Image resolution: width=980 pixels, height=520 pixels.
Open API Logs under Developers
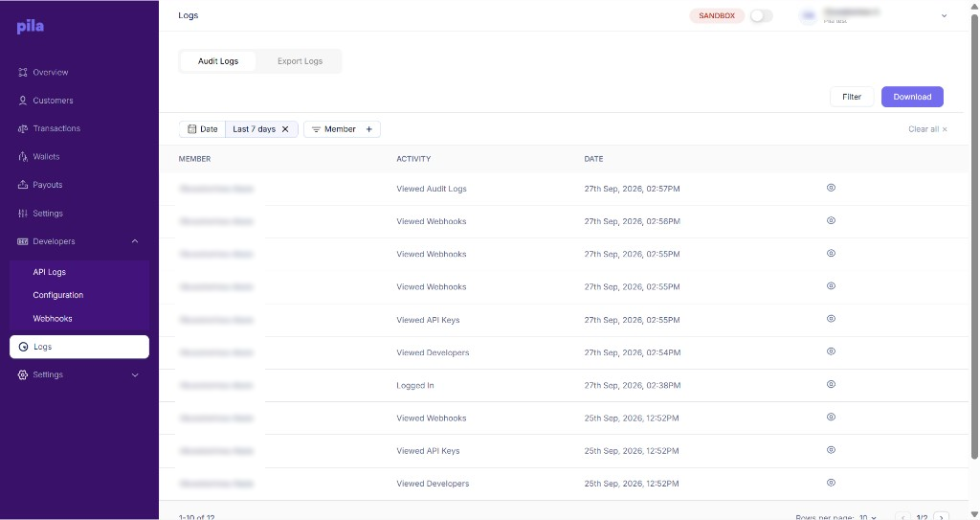point(50,272)
